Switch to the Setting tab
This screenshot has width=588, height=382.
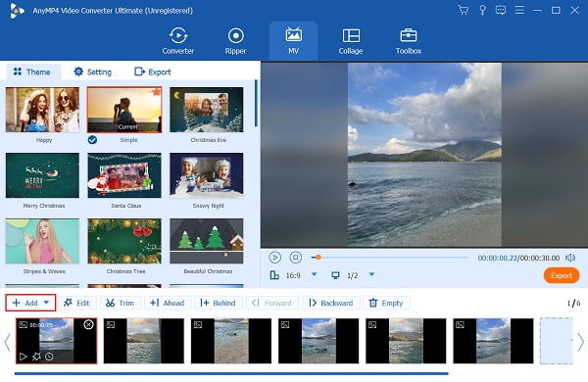tap(93, 72)
